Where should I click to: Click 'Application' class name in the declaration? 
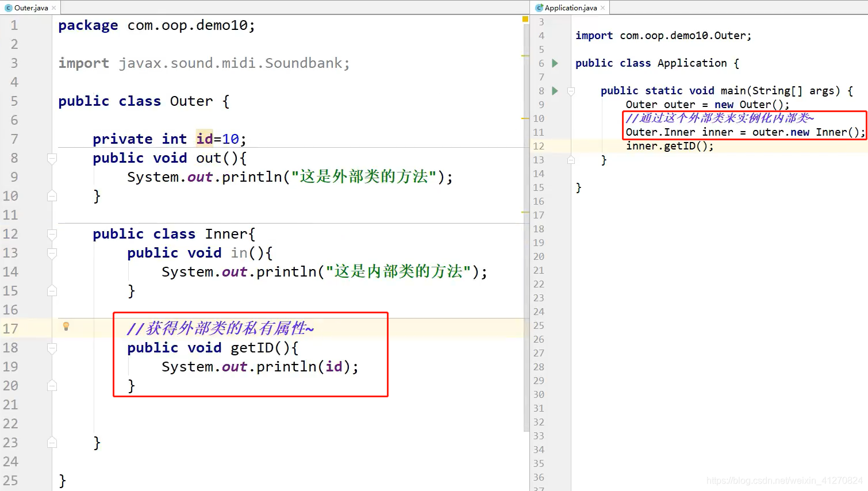pos(692,63)
